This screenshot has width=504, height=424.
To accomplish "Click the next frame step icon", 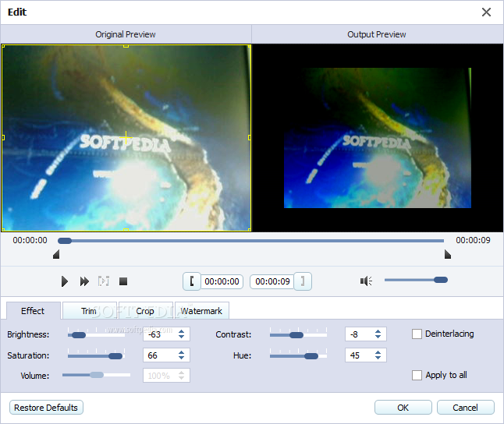I will tap(104, 281).
